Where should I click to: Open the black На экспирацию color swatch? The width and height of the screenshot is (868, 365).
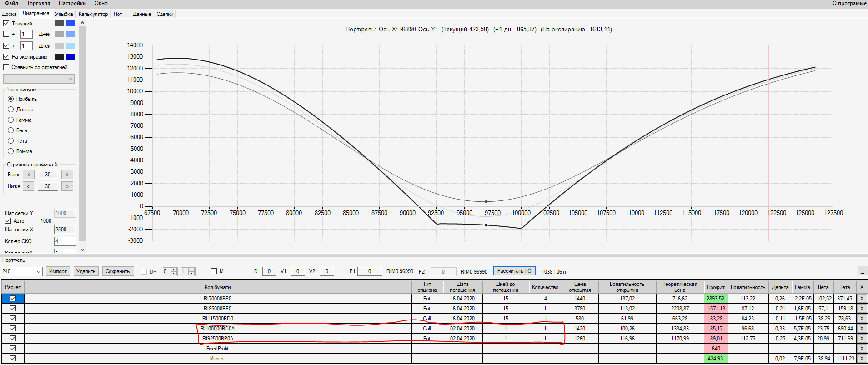[x=60, y=57]
